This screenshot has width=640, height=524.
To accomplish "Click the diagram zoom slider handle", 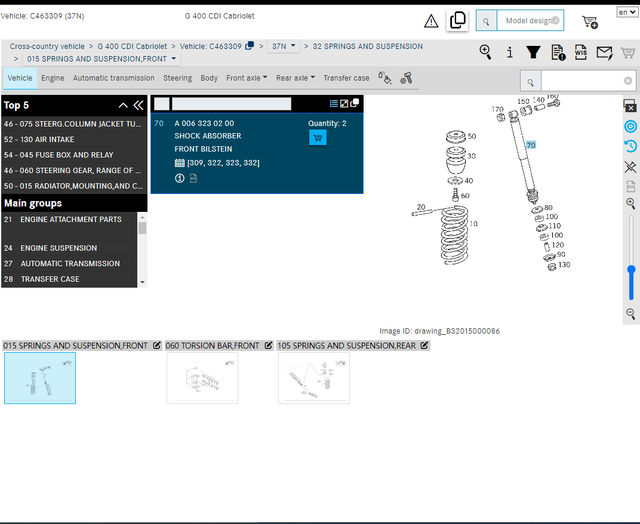I will [631, 269].
